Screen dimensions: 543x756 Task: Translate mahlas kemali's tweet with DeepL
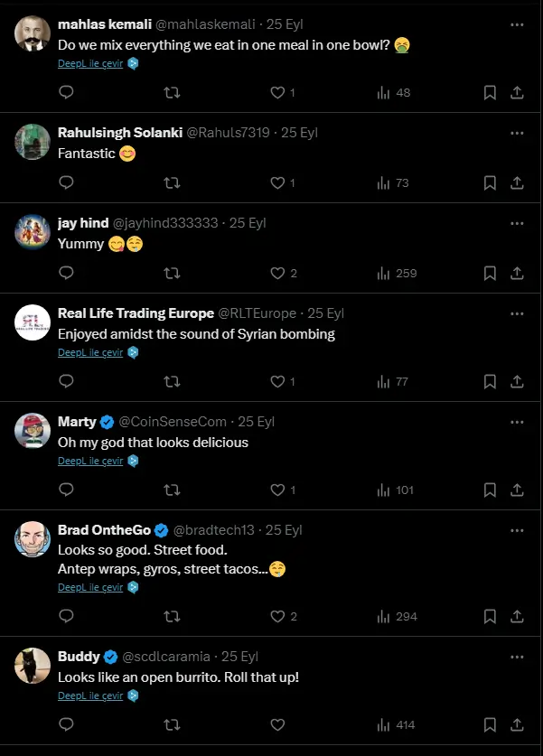click(x=90, y=64)
